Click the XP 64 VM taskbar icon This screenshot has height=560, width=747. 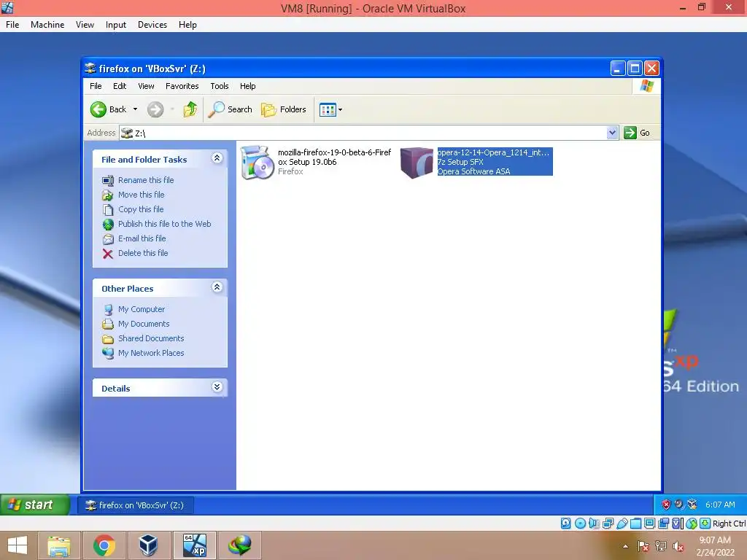point(195,545)
